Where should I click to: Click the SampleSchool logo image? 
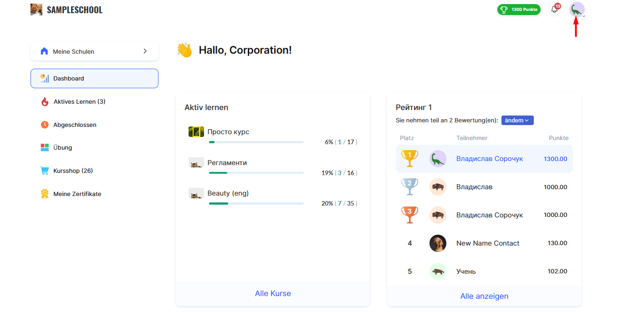pyautogui.click(x=36, y=10)
